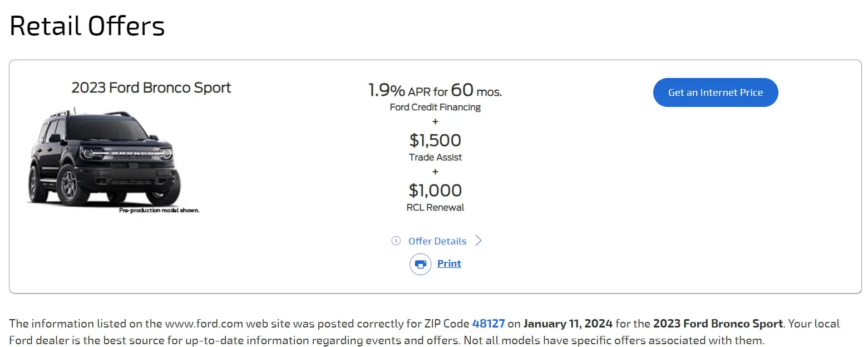Click bold 2023 Ford Bronco Sport in disclaimer

pyautogui.click(x=718, y=324)
